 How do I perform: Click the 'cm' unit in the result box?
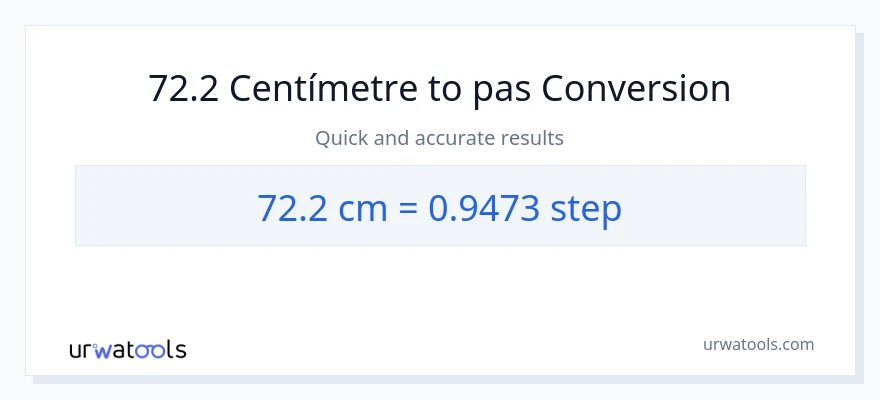359,207
